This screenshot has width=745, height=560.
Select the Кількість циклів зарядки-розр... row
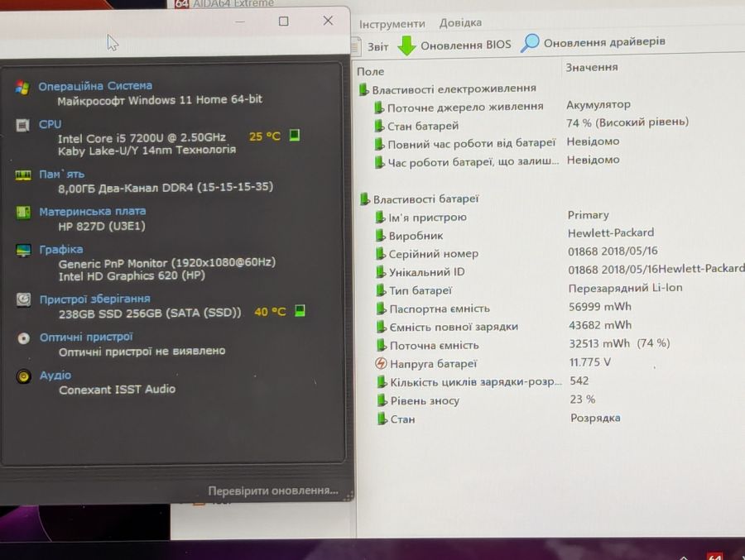click(x=476, y=382)
